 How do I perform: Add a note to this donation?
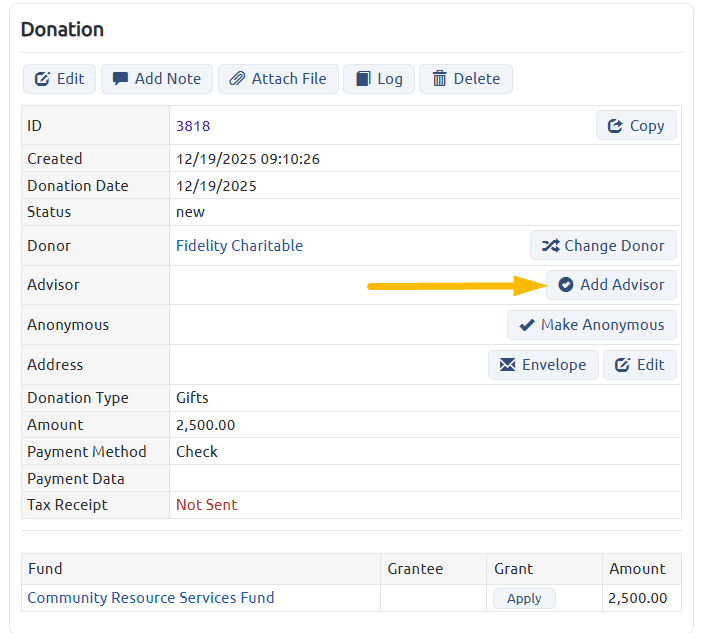coord(157,79)
